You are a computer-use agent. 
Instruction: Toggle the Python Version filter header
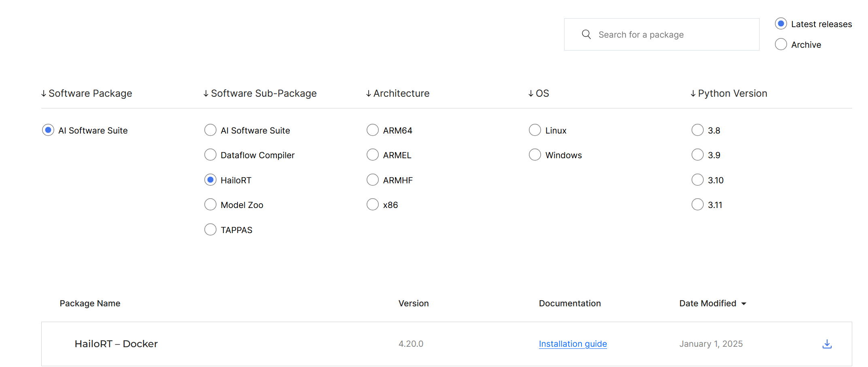pos(728,93)
